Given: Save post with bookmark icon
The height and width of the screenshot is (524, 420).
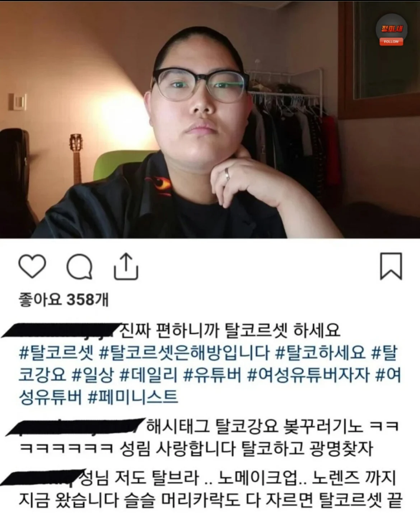Looking at the screenshot, I should tap(391, 266).
